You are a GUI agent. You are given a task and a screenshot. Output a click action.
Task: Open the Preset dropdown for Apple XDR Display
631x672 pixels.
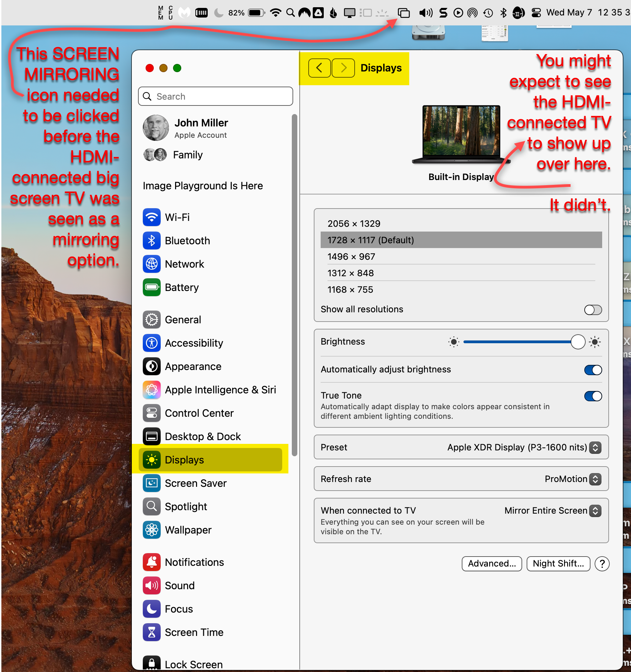point(595,447)
